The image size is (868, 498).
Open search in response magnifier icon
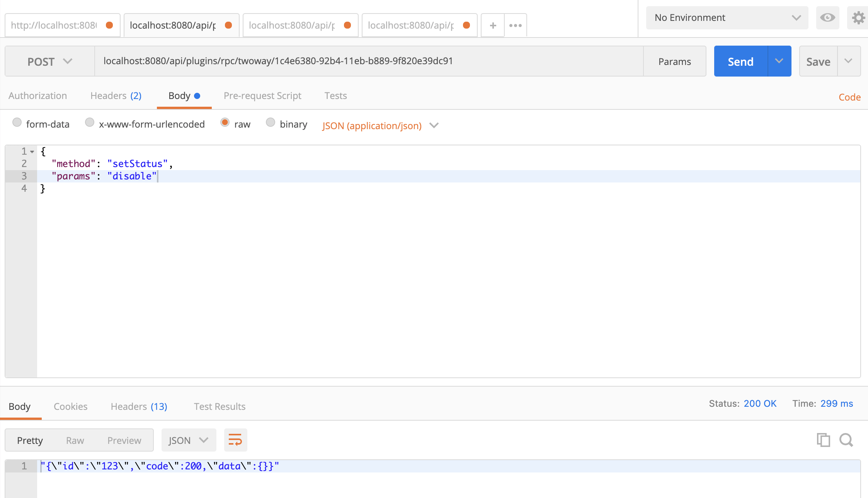[846, 440]
